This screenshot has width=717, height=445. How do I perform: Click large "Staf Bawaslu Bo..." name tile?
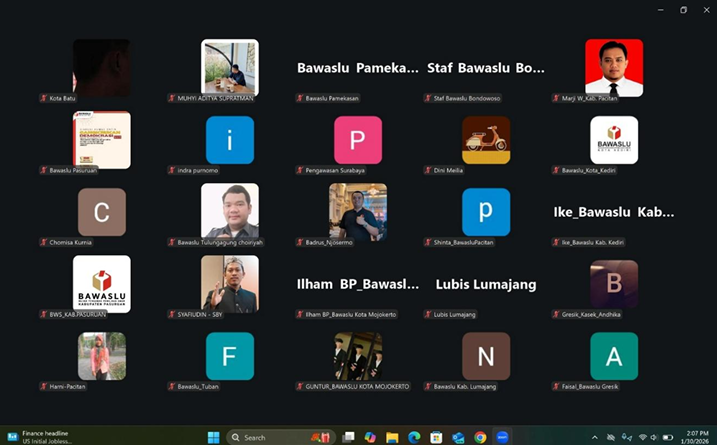(486, 68)
